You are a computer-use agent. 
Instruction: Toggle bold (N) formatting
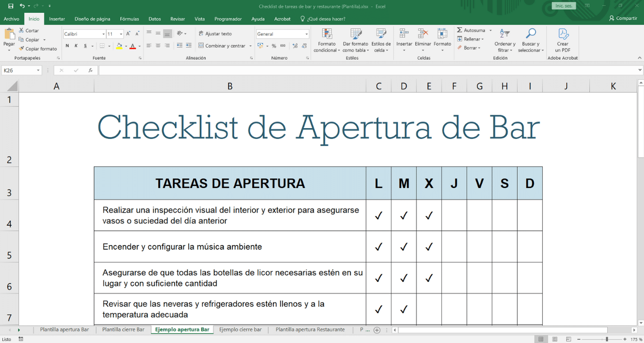pyautogui.click(x=67, y=46)
